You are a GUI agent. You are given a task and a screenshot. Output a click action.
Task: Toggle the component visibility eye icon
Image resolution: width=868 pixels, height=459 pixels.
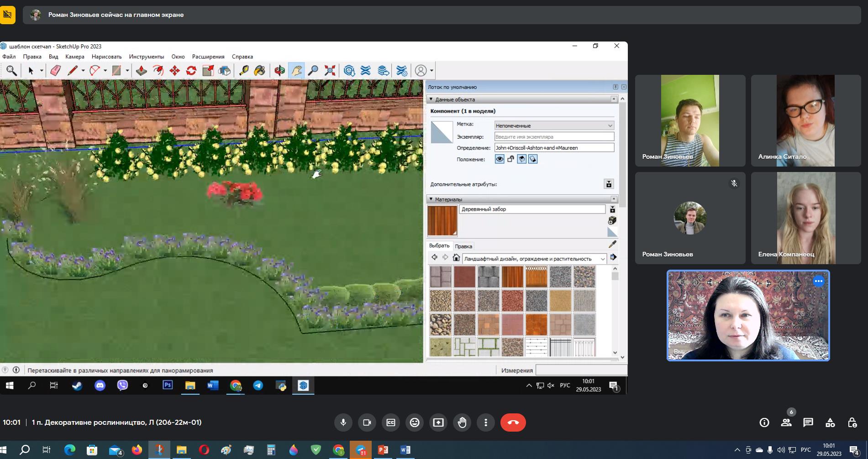click(500, 159)
